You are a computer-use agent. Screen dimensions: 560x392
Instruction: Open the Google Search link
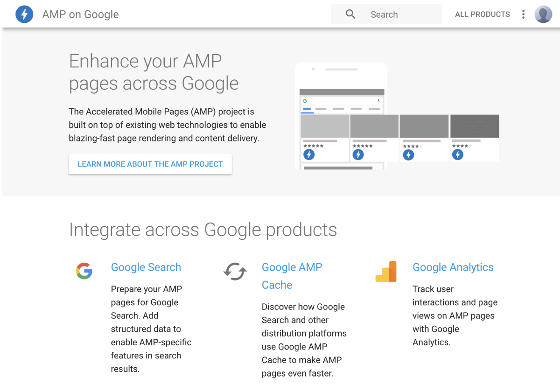[146, 267]
